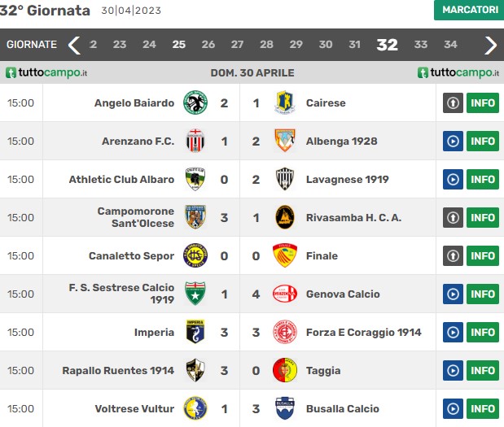Go to next matchdays with right arrow
Image resolution: width=504 pixels, height=427 pixels.
tap(491, 46)
